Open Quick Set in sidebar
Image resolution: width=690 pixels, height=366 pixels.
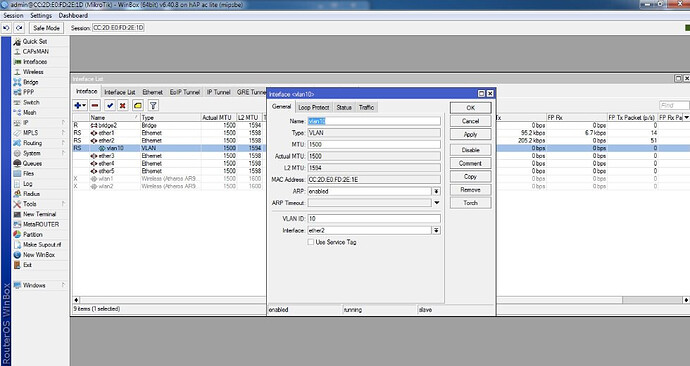(x=34, y=41)
